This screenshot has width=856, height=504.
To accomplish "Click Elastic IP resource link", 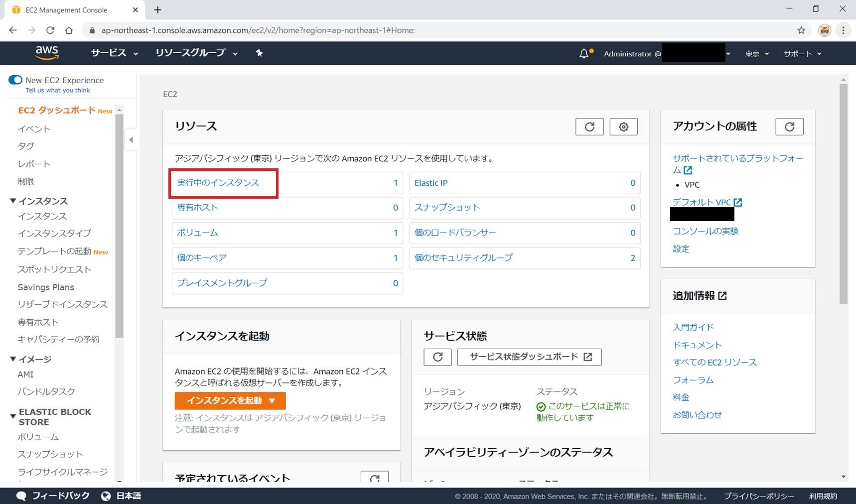I will 431,183.
